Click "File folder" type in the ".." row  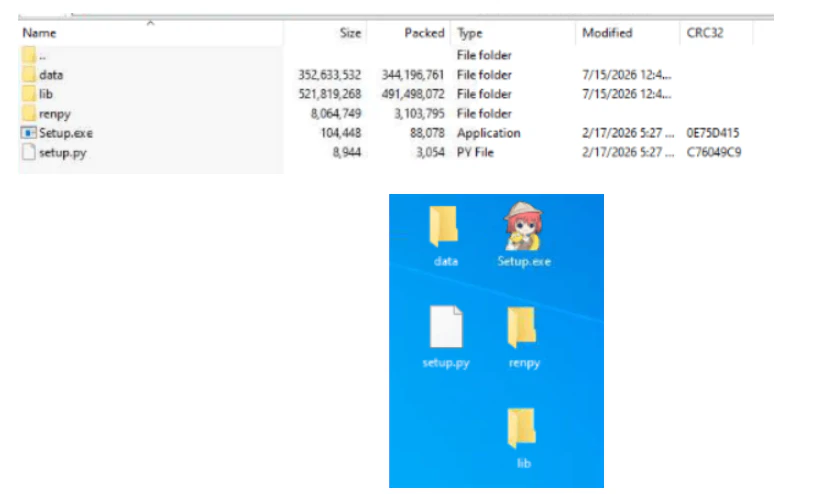484,55
